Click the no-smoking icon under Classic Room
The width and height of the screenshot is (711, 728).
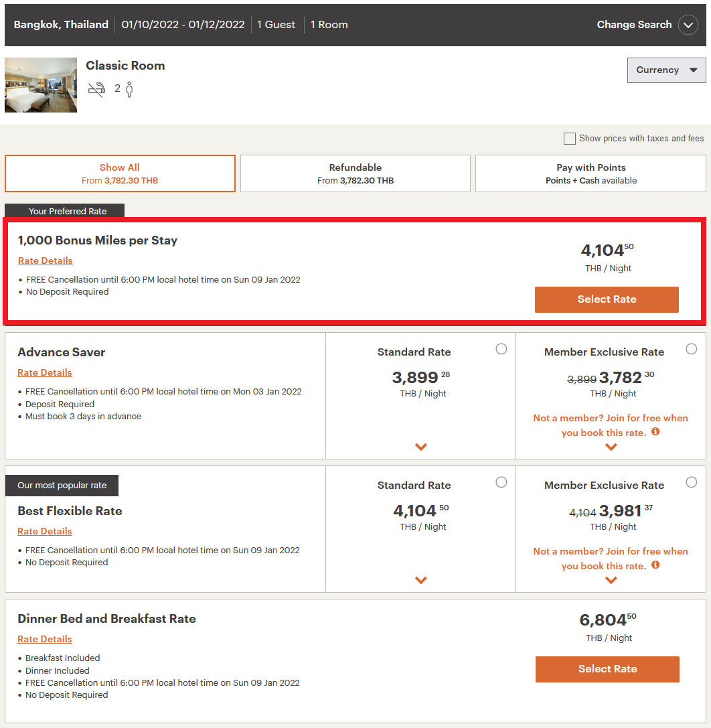click(97, 88)
